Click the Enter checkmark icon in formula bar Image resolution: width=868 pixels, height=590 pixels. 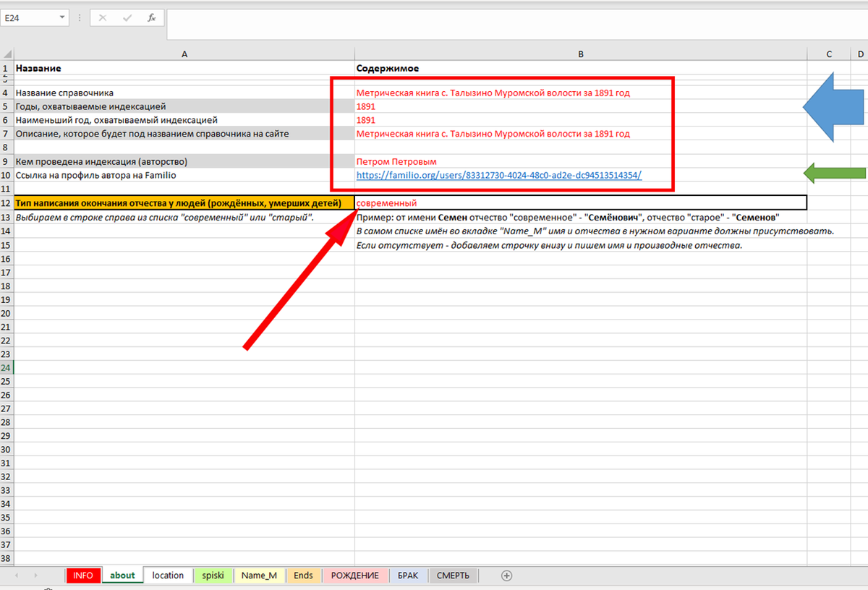(x=127, y=18)
